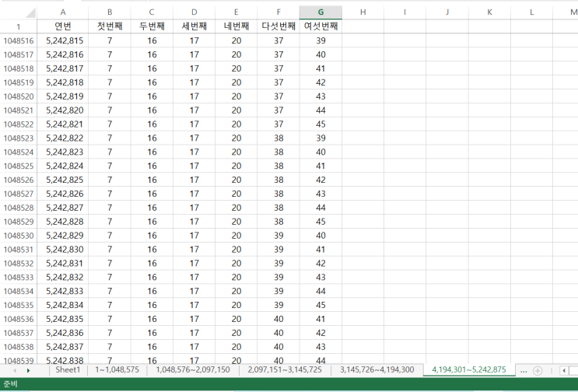Viewport: 578px width, 392px height.
Task: Click the Select All corner triangle
Action: pos(30,13)
